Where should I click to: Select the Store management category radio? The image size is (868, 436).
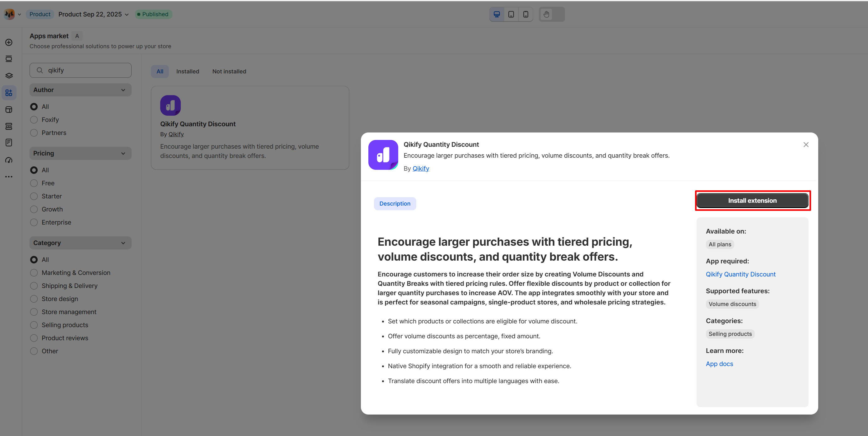click(34, 312)
